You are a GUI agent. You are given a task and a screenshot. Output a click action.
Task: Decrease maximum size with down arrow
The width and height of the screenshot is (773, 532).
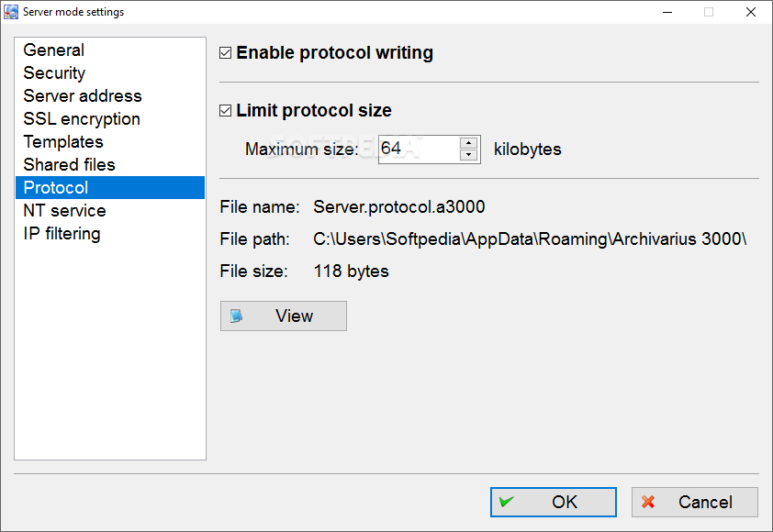tap(468, 155)
